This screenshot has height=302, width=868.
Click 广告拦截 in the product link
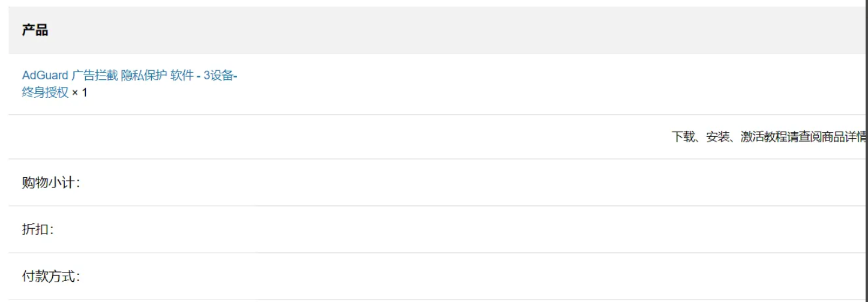[94, 76]
